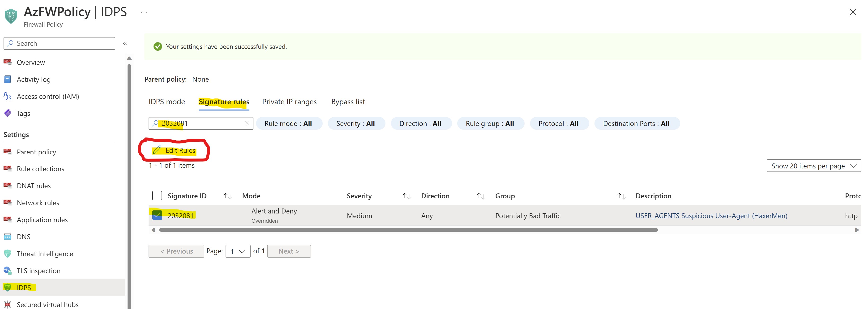This screenshot has height=309, width=868.
Task: Open the Rule mode filter
Action: (x=289, y=124)
